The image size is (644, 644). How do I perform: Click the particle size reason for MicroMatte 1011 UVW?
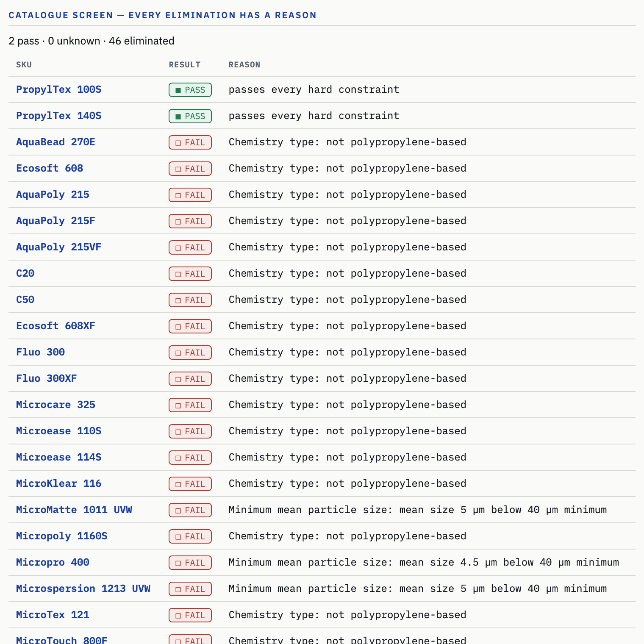(418, 510)
